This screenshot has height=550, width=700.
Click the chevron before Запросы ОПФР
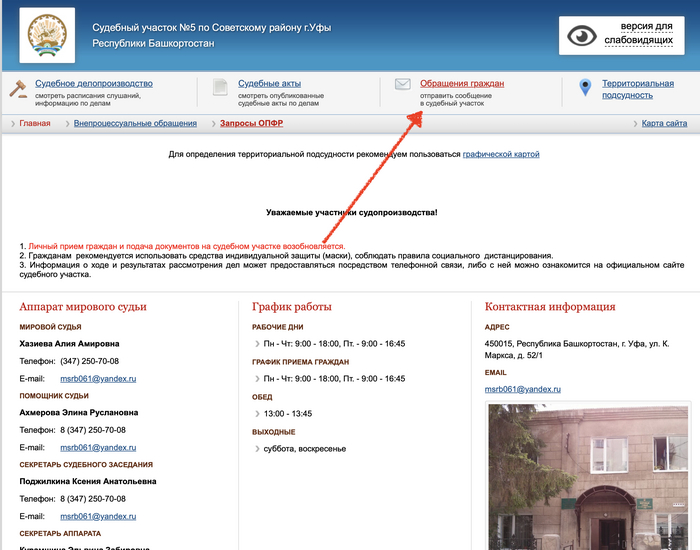(x=214, y=124)
